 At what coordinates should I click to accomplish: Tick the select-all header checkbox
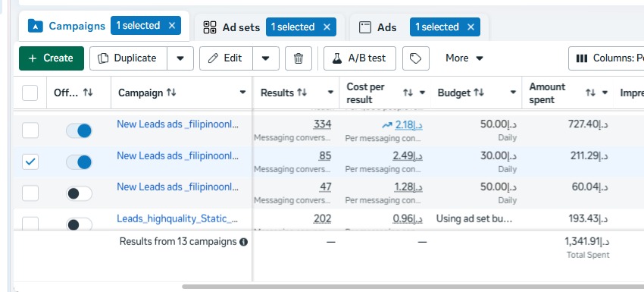tap(30, 93)
